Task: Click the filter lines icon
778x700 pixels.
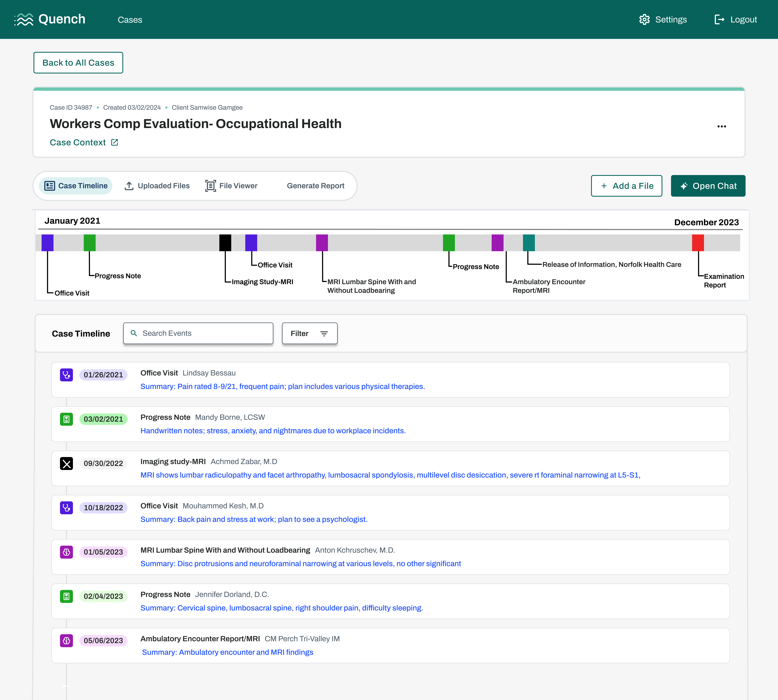Action: point(324,334)
